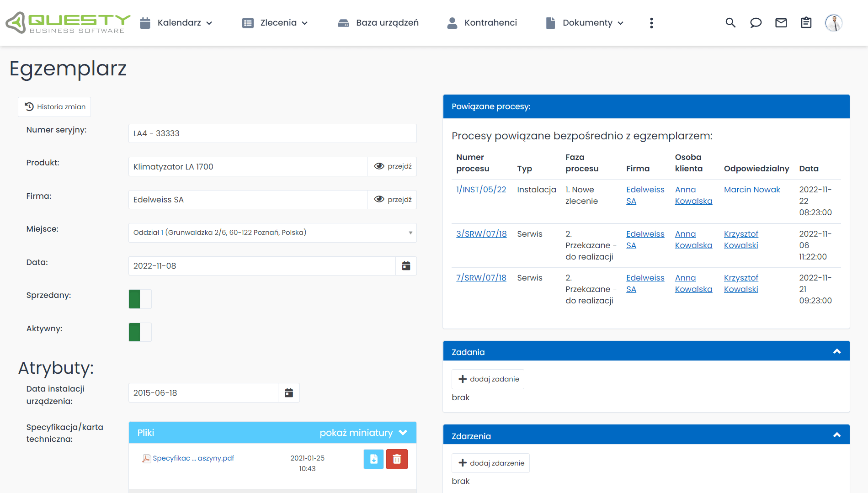Image resolution: width=868 pixels, height=493 pixels.
Task: Click the Historia zmian button
Action: point(54,107)
